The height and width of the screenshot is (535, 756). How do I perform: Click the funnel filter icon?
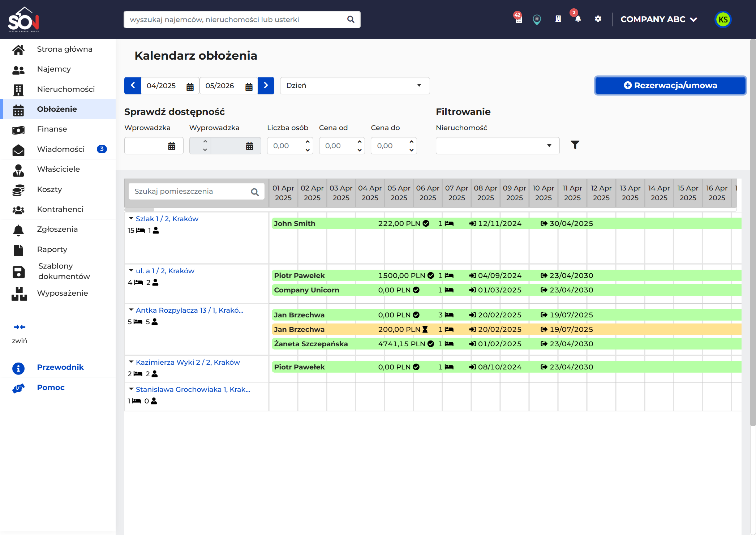click(x=575, y=145)
